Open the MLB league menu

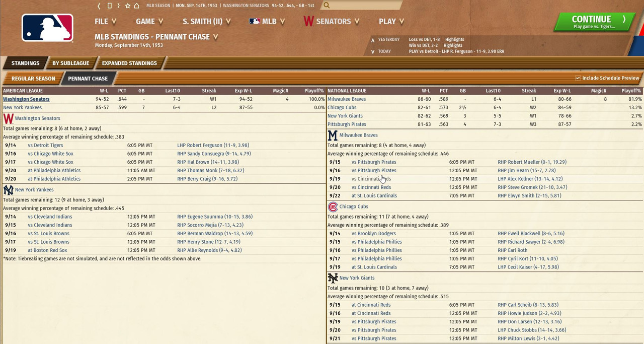267,21
